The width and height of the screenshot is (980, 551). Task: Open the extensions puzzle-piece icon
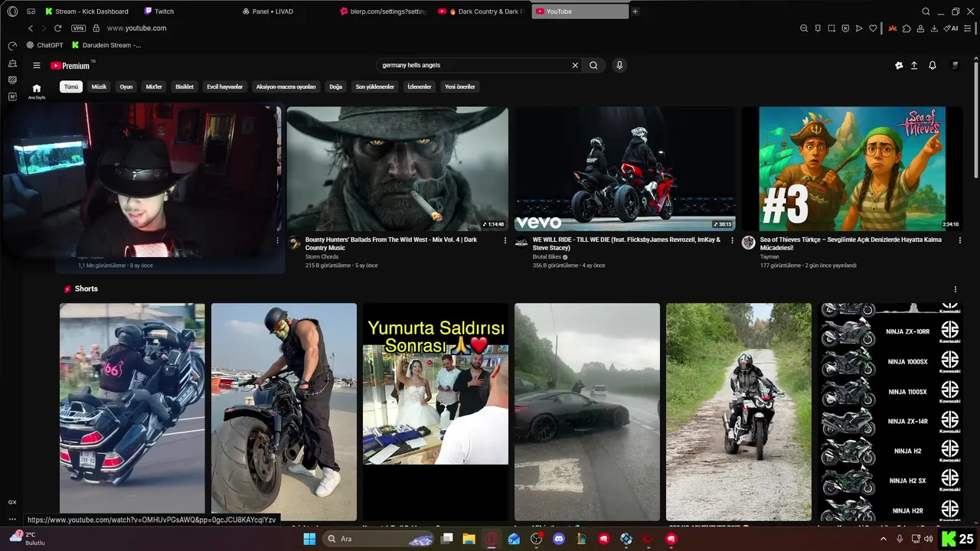point(906,28)
